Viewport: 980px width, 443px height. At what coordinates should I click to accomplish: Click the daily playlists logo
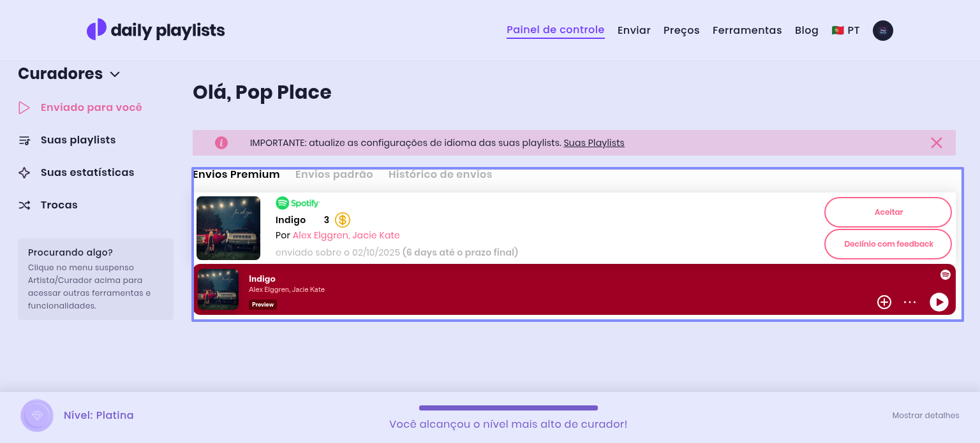[x=156, y=30]
